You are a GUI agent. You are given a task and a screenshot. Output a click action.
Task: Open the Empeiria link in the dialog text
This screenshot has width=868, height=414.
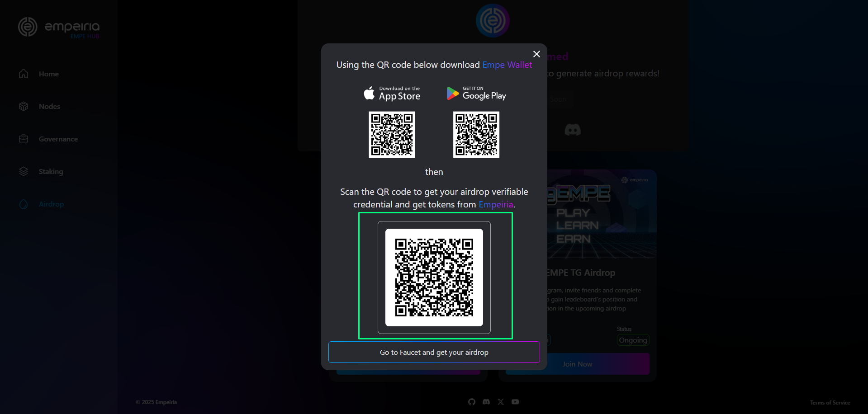tap(496, 205)
